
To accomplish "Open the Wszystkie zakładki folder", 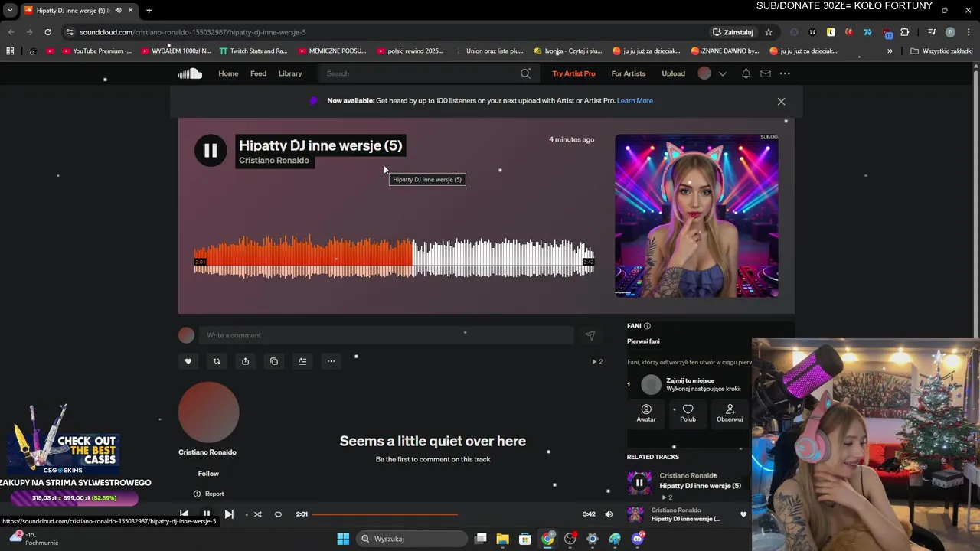I will coord(941,51).
